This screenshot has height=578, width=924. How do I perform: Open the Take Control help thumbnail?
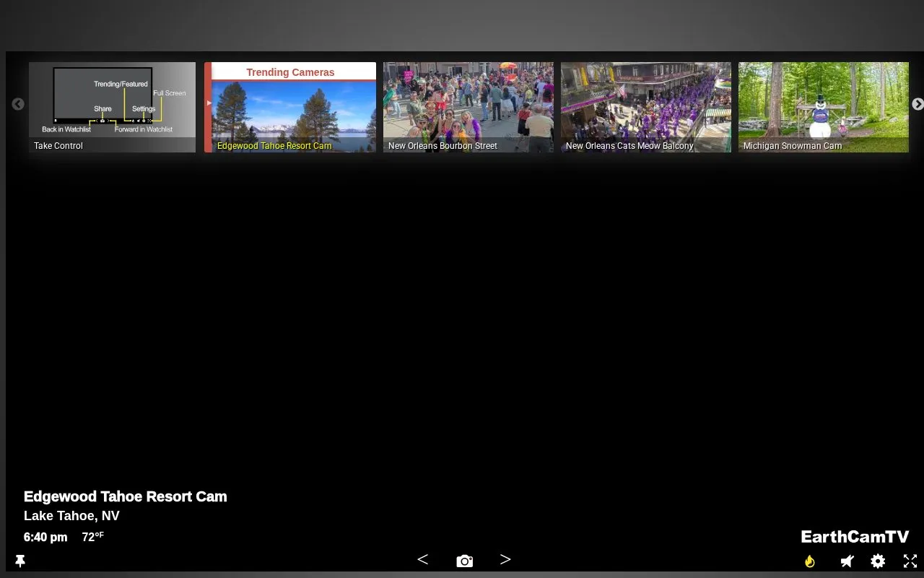click(x=112, y=107)
